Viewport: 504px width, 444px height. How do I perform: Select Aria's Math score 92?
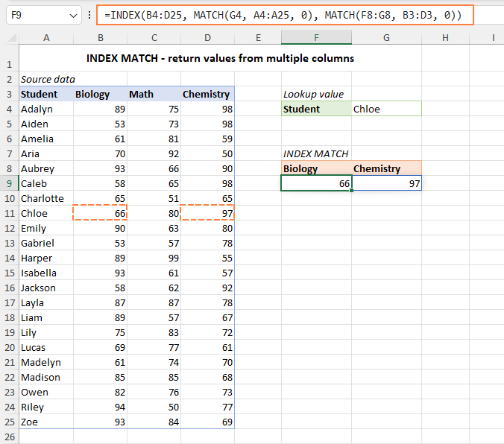pyautogui.click(x=154, y=154)
